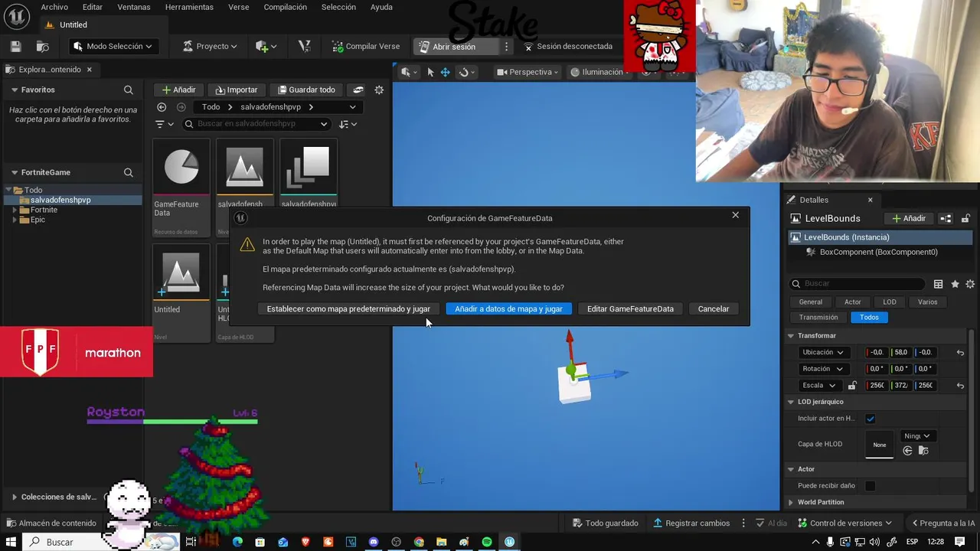Open Proyecto dropdown menu

210,47
